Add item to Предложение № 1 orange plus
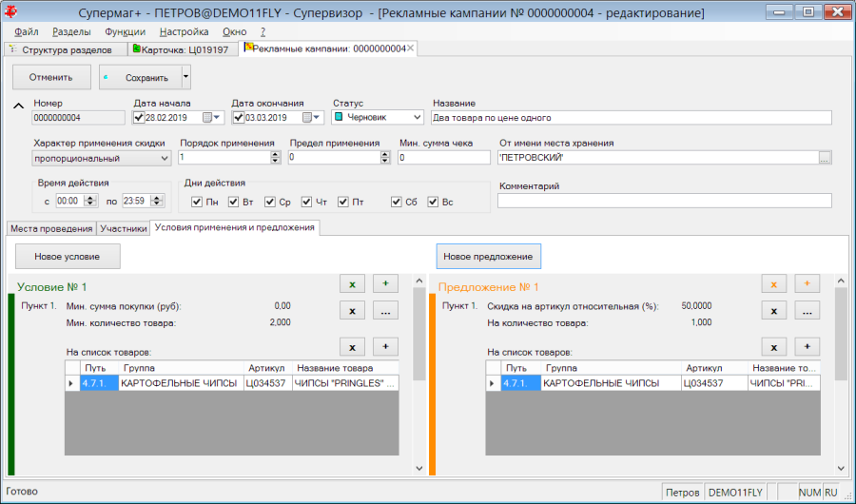The image size is (856, 504). pyautogui.click(x=807, y=284)
